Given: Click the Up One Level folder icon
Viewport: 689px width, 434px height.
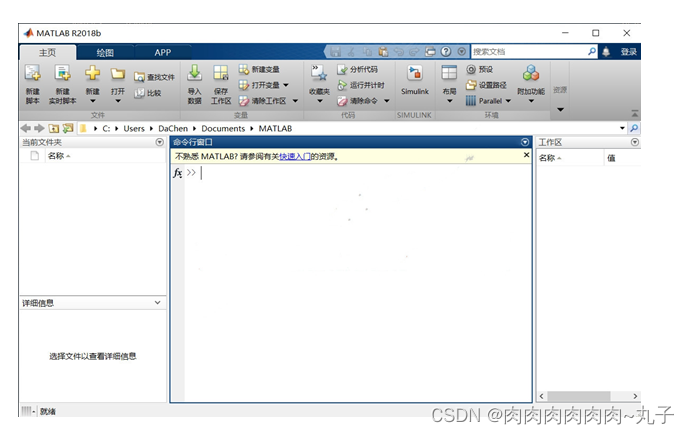Looking at the screenshot, I should [x=54, y=128].
